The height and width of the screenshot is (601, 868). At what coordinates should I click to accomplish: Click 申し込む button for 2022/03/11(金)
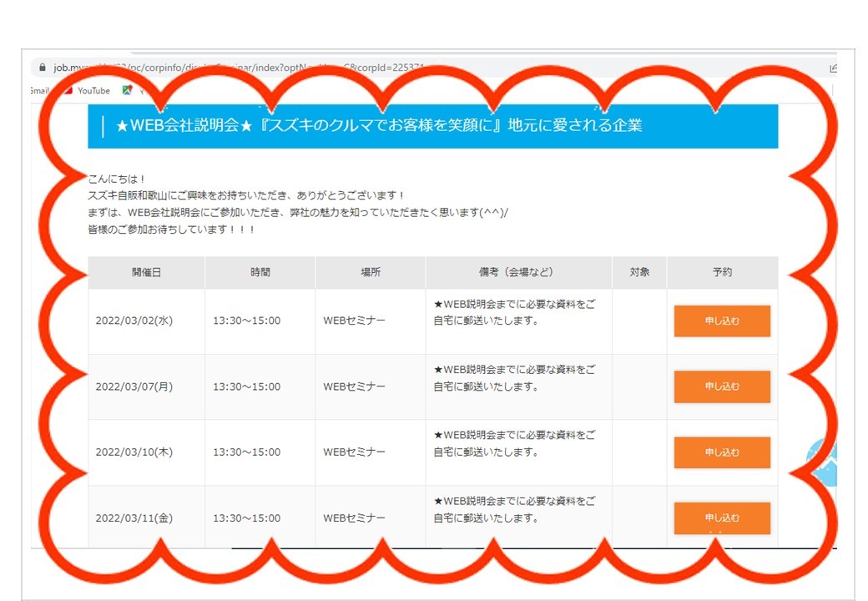click(722, 518)
